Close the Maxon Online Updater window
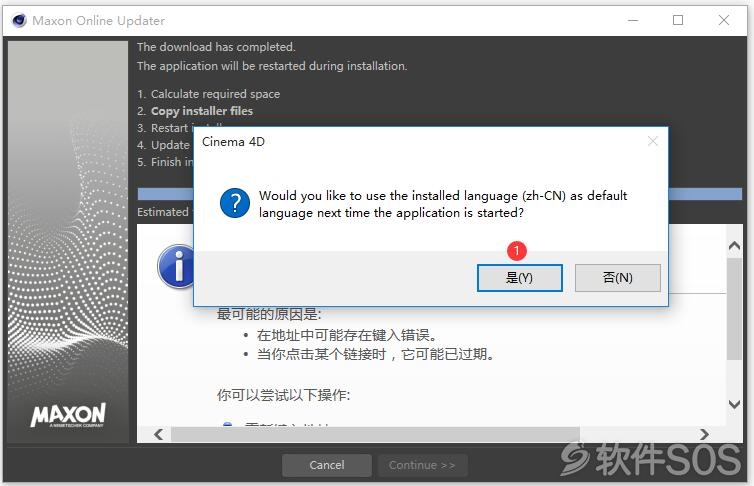The image size is (754, 486). tap(724, 20)
